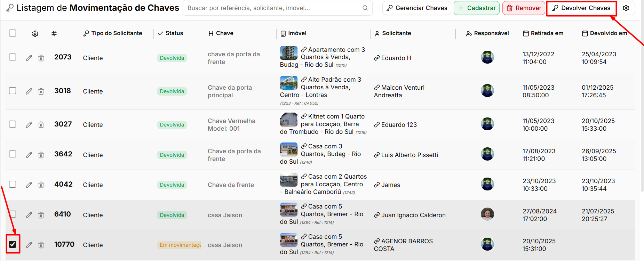Open the Eduardo H solicitante link
The height and width of the screenshot is (261, 644).
[393, 58]
